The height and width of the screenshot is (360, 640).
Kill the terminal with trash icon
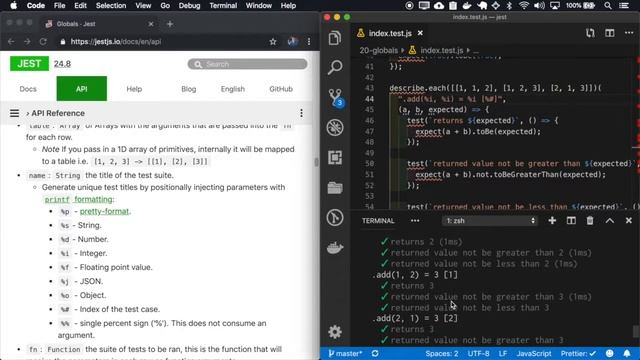[x=590, y=220]
